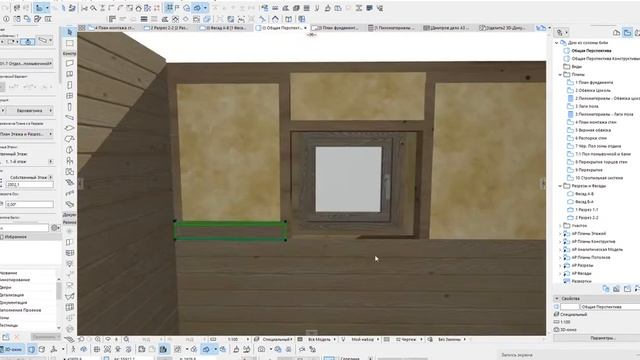The width and height of the screenshot is (640, 360).
Task: Select the Slab tool in the toolbox
Action: point(69,128)
